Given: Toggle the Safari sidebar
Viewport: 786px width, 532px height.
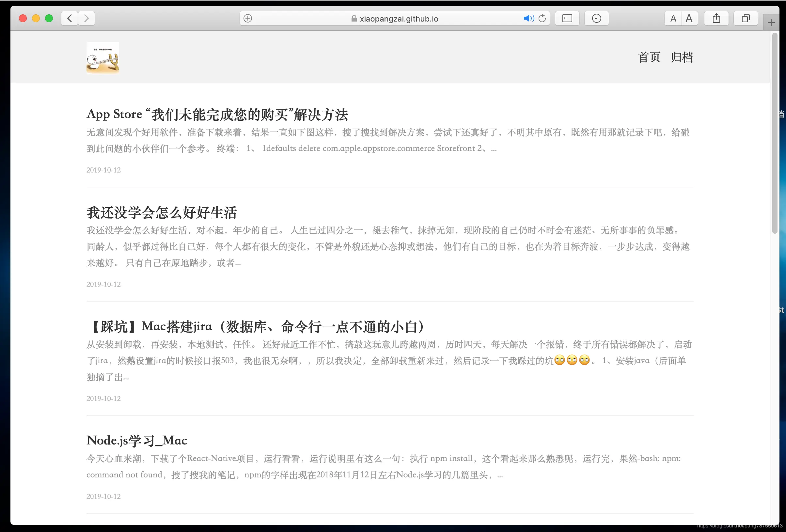Looking at the screenshot, I should click(567, 18).
